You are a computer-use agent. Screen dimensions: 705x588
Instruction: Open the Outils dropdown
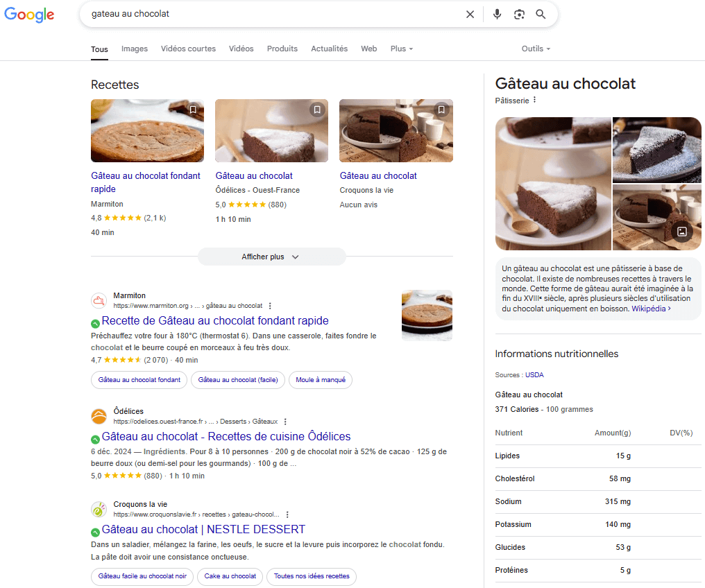click(536, 49)
